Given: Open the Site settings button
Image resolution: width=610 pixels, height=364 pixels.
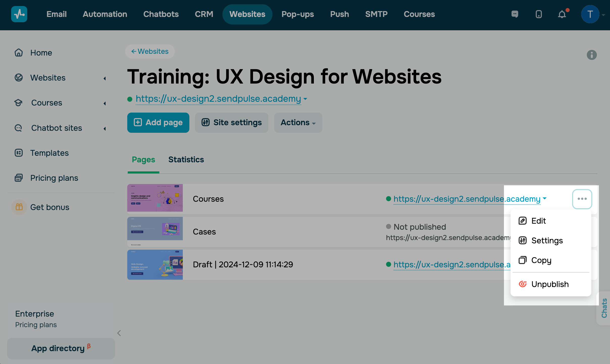Looking at the screenshot, I should tap(232, 123).
